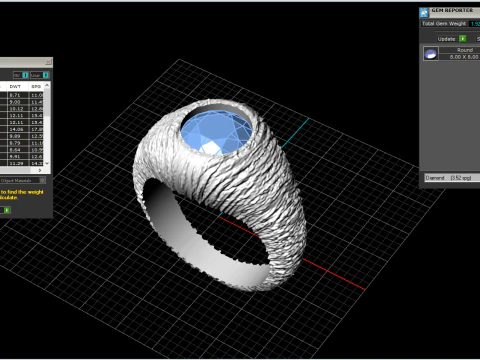The width and height of the screenshot is (480, 360).
Task: Select the DWT value 8.64 cell
Action: point(18,150)
